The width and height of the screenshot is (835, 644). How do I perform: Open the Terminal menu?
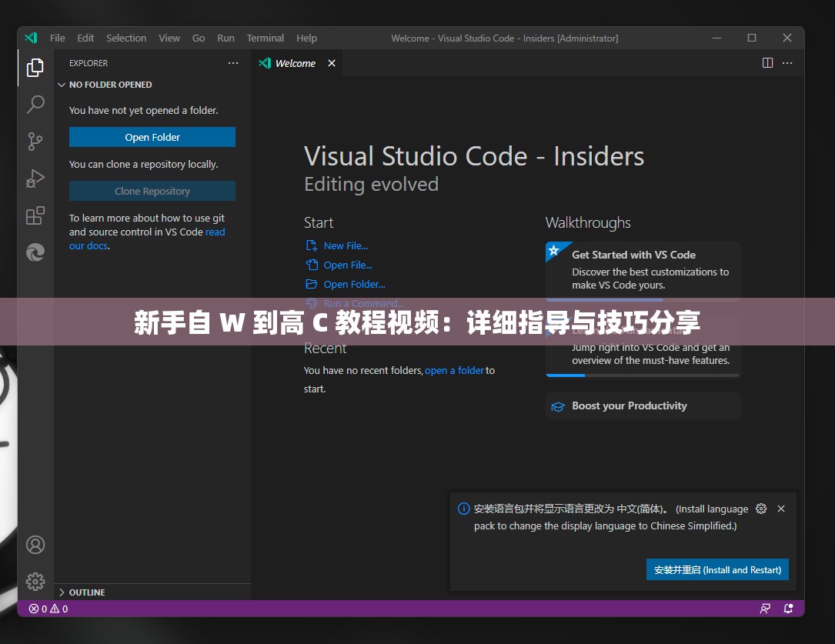click(x=265, y=38)
